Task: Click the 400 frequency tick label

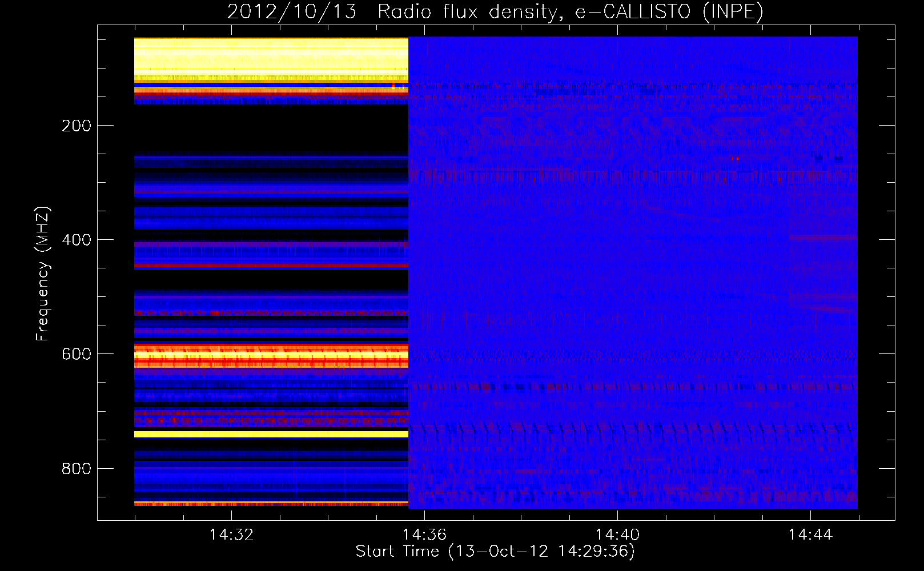Action: pyautogui.click(x=77, y=240)
